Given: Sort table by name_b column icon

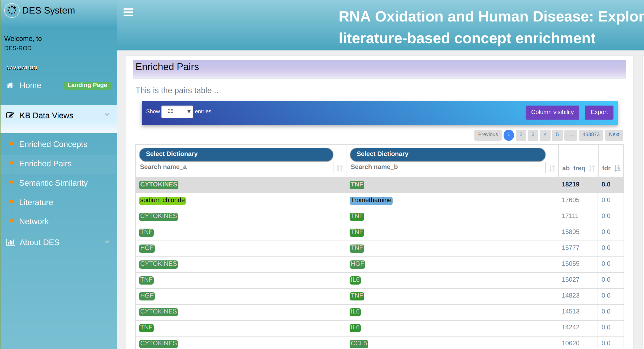Looking at the screenshot, I should click(x=552, y=168).
